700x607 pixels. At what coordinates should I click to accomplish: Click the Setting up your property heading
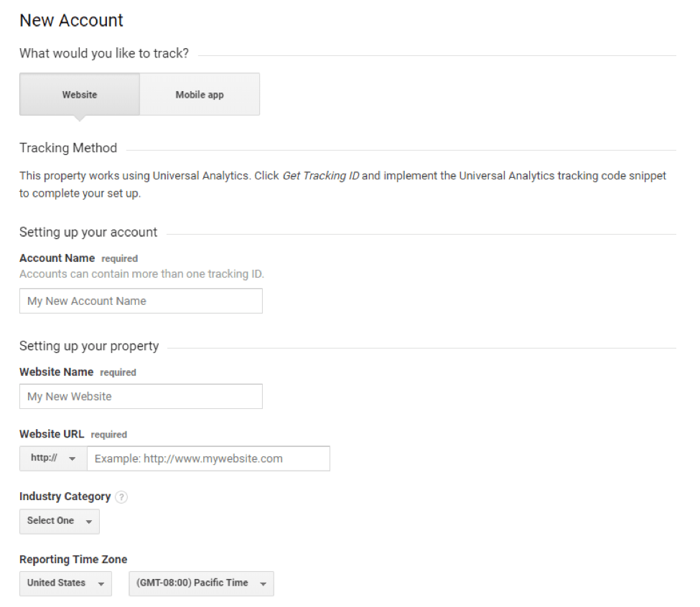89,347
